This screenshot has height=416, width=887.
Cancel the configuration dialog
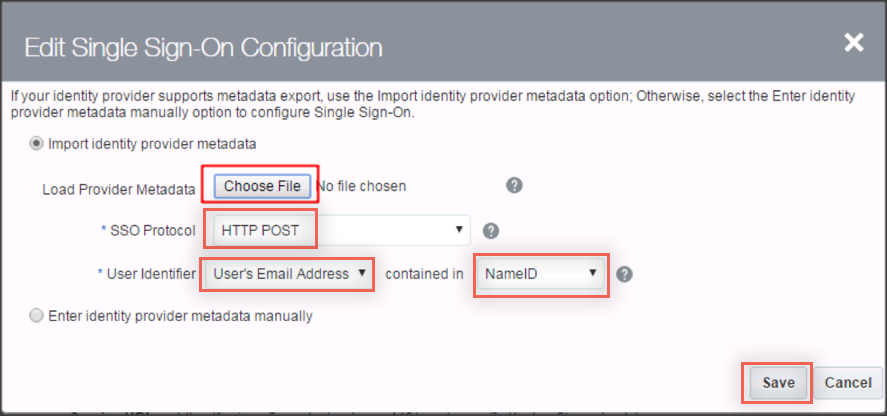848,383
